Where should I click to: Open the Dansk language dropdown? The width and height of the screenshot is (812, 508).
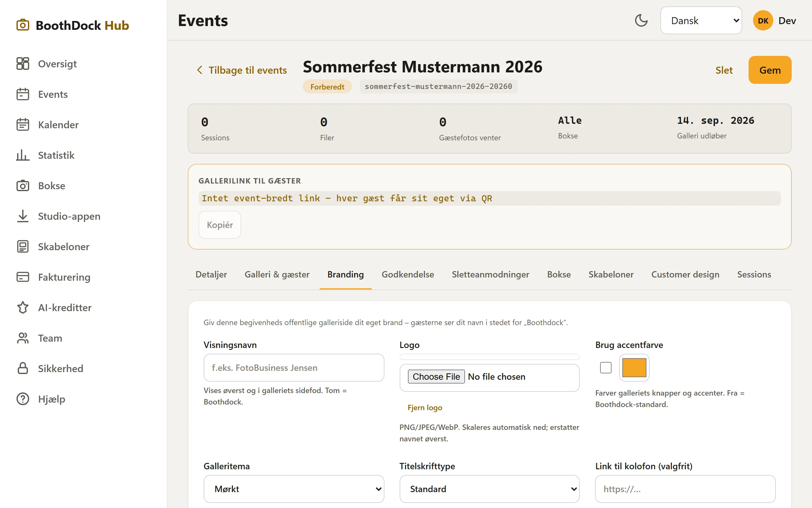pyautogui.click(x=701, y=21)
